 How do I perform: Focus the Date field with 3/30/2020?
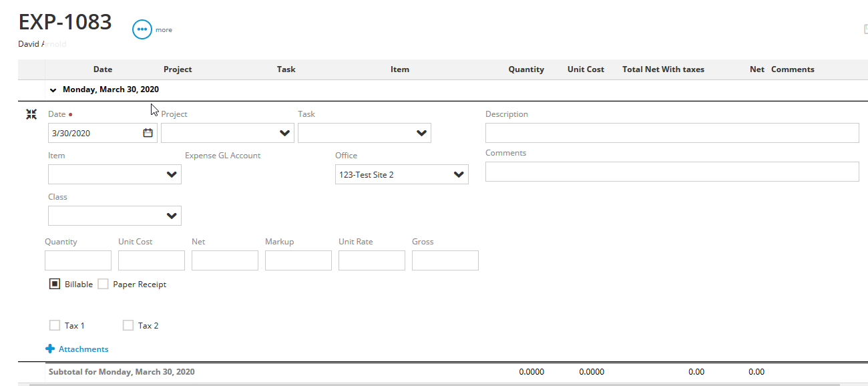[103, 133]
